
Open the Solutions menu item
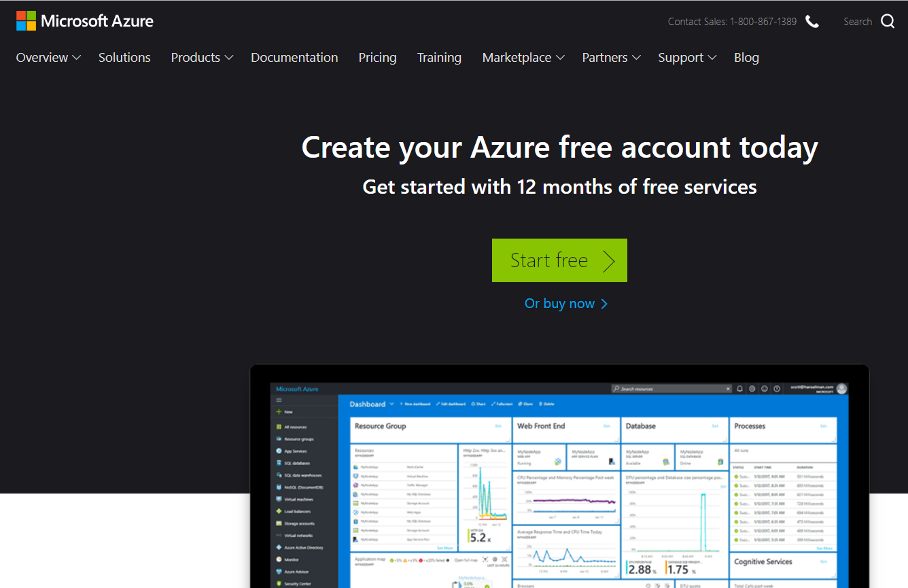point(124,58)
